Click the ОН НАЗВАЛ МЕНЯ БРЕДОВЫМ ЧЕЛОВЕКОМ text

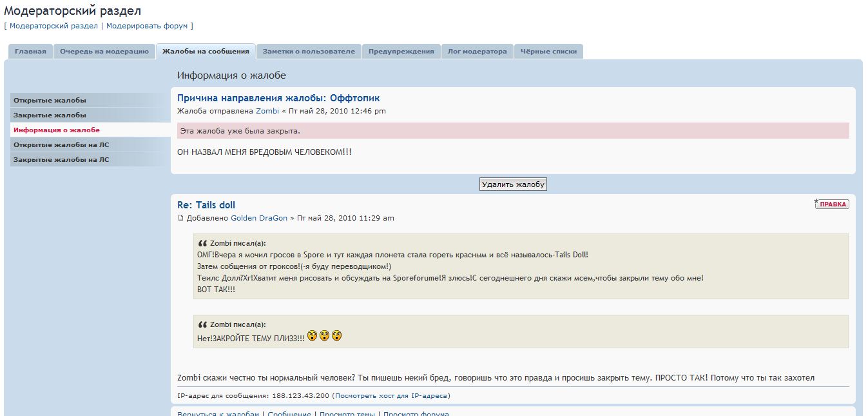[x=264, y=152]
